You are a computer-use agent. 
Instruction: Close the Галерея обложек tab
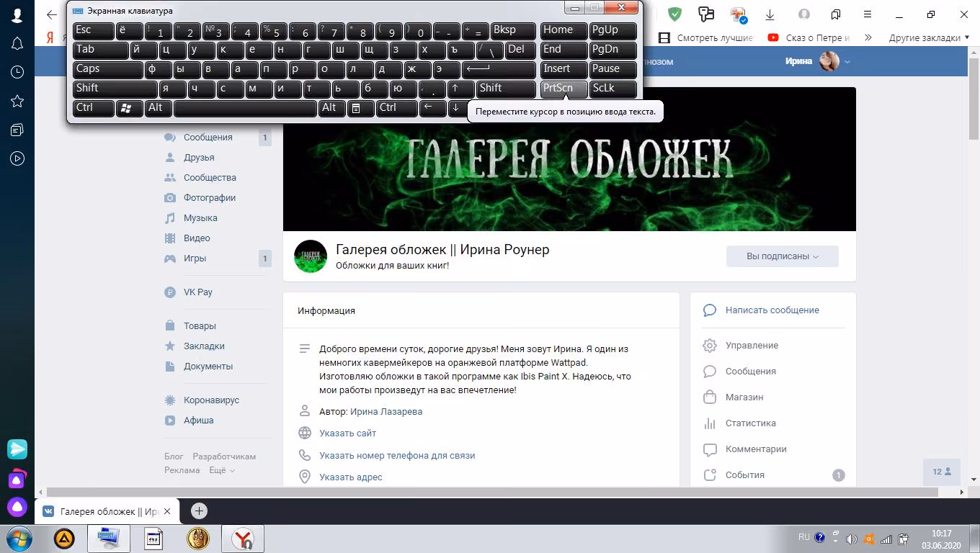(x=167, y=511)
